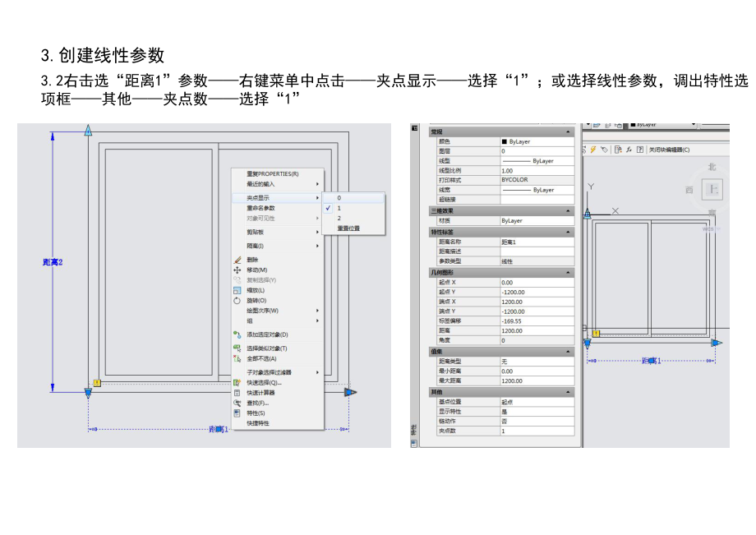This screenshot has width=756, height=535.
Task: Click the 基点位置 value 起点
Action: 537,402
